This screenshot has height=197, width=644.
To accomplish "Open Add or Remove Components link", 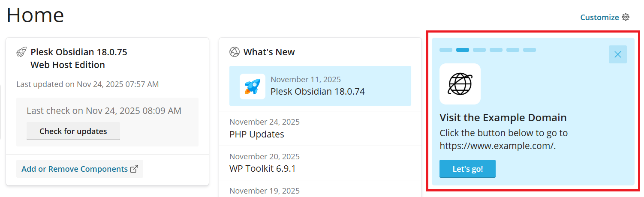I will point(75,169).
